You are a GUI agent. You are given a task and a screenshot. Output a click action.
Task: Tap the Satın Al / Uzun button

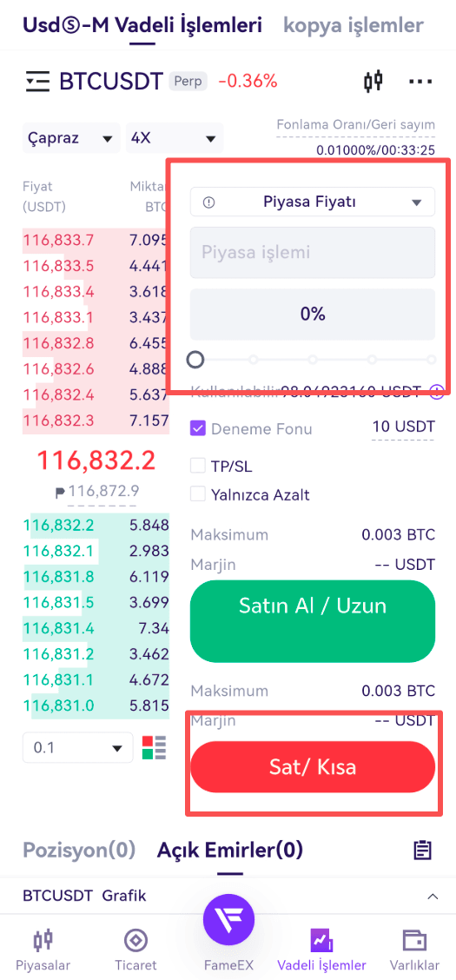(x=313, y=621)
